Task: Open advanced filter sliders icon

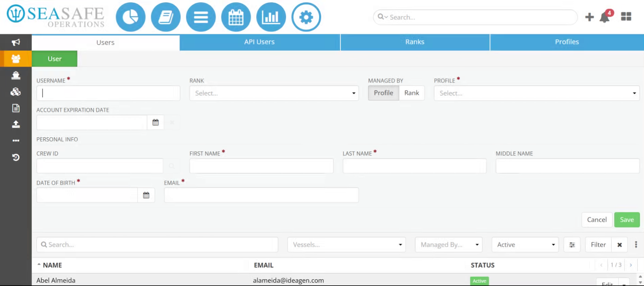Action: point(572,245)
